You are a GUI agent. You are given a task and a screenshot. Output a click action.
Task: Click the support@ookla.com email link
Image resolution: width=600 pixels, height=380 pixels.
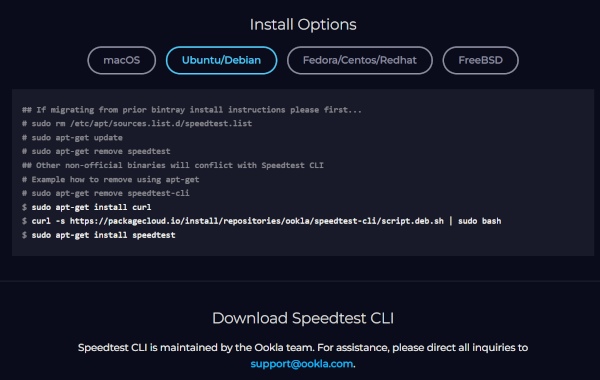(x=302, y=364)
